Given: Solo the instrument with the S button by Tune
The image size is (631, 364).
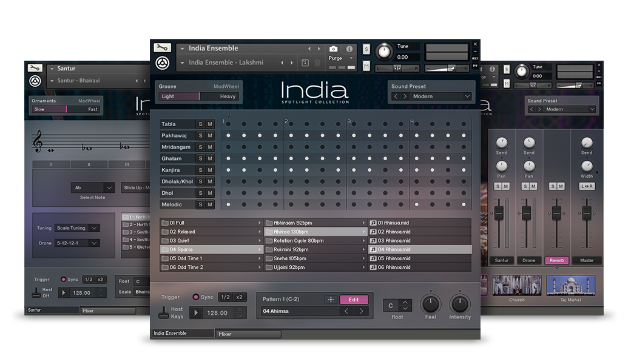Looking at the screenshot, I should pos(366,49).
